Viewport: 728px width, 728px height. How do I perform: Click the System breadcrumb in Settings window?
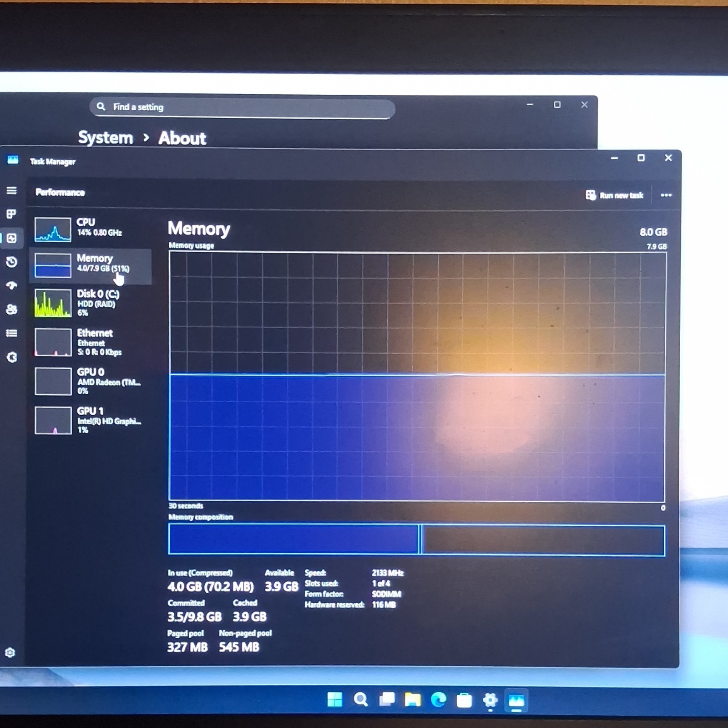coord(106,137)
